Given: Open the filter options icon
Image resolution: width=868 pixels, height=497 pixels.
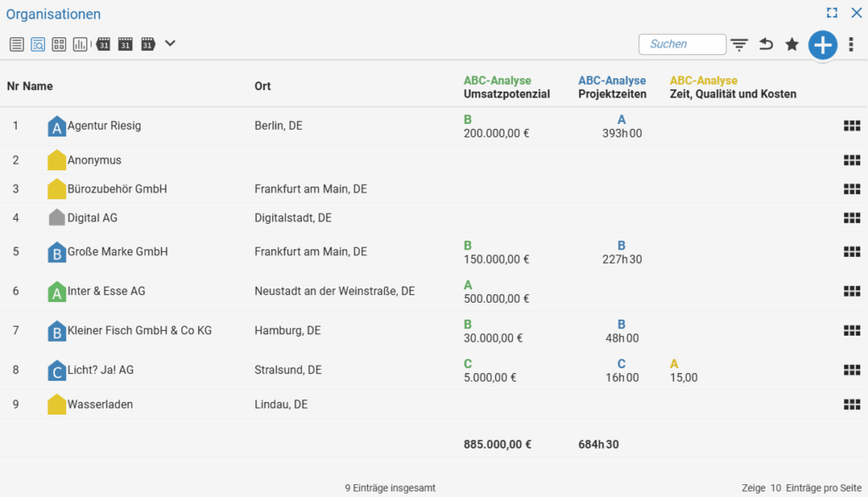Looking at the screenshot, I should 739,44.
